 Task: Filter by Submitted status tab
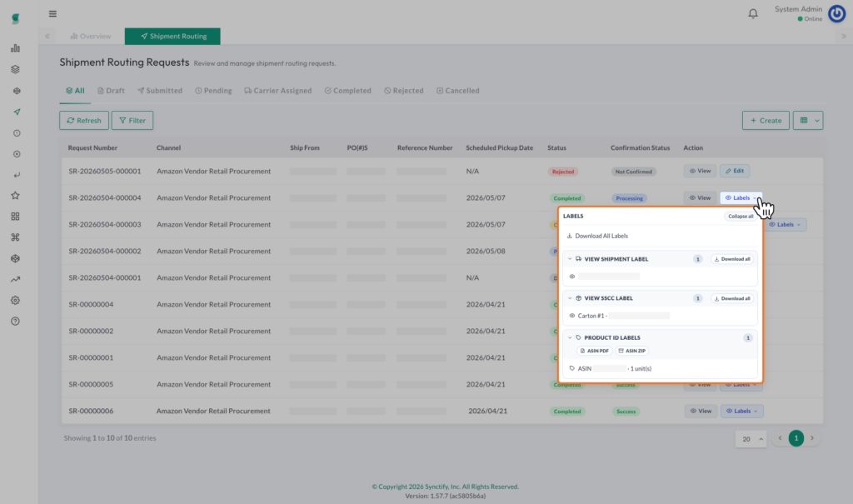(x=160, y=91)
